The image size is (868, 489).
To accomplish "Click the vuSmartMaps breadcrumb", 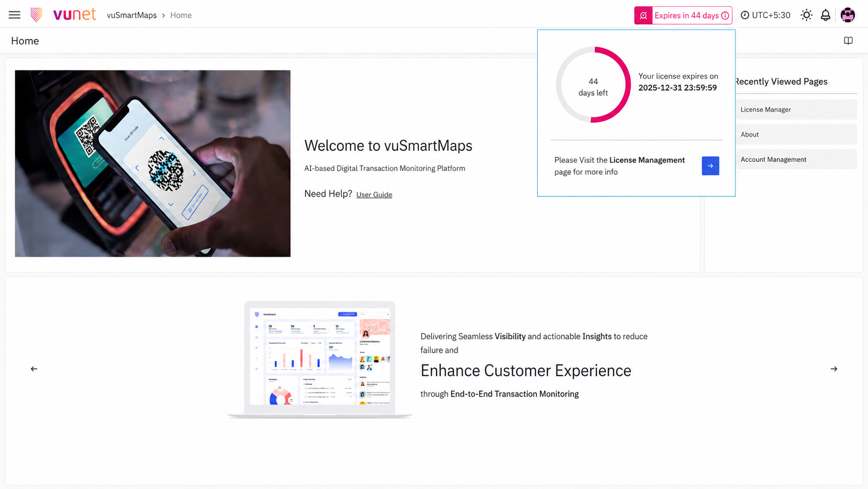I will point(132,15).
